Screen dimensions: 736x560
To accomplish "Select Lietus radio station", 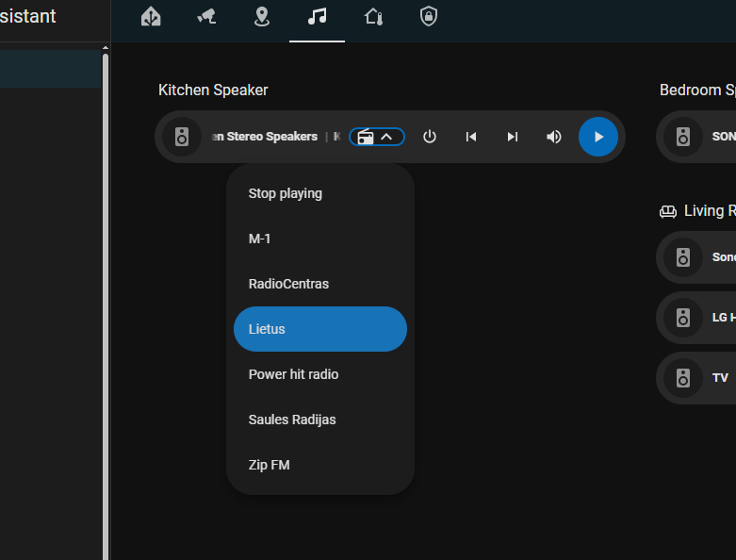I will click(320, 329).
